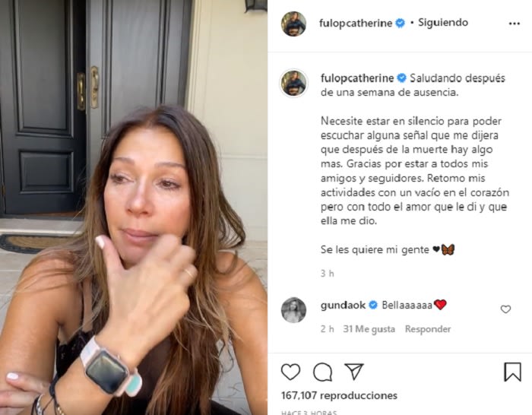The width and height of the screenshot is (532, 415).
Task: Toggle Siguiendo follow status
Action: coord(443,23)
